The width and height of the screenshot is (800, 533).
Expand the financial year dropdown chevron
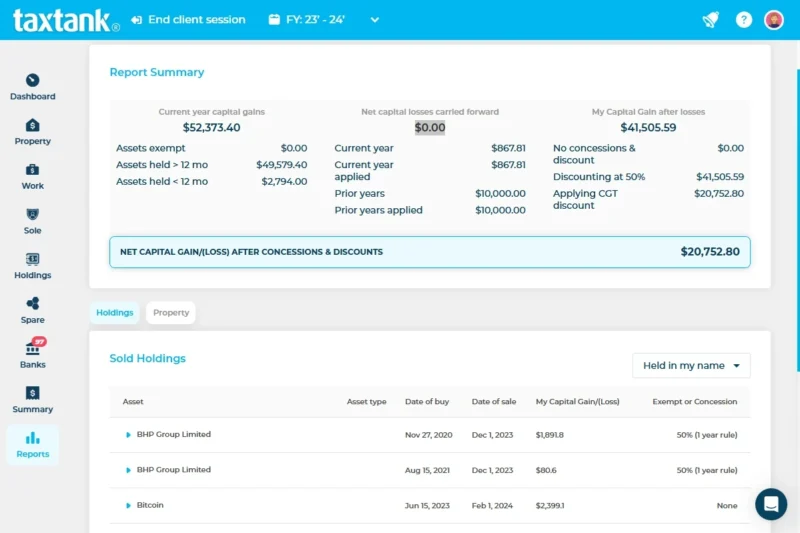click(375, 20)
